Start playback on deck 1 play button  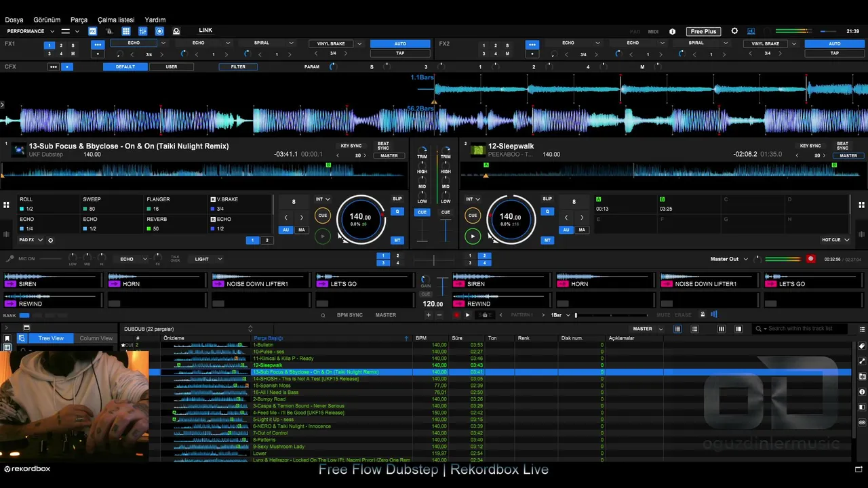click(323, 236)
